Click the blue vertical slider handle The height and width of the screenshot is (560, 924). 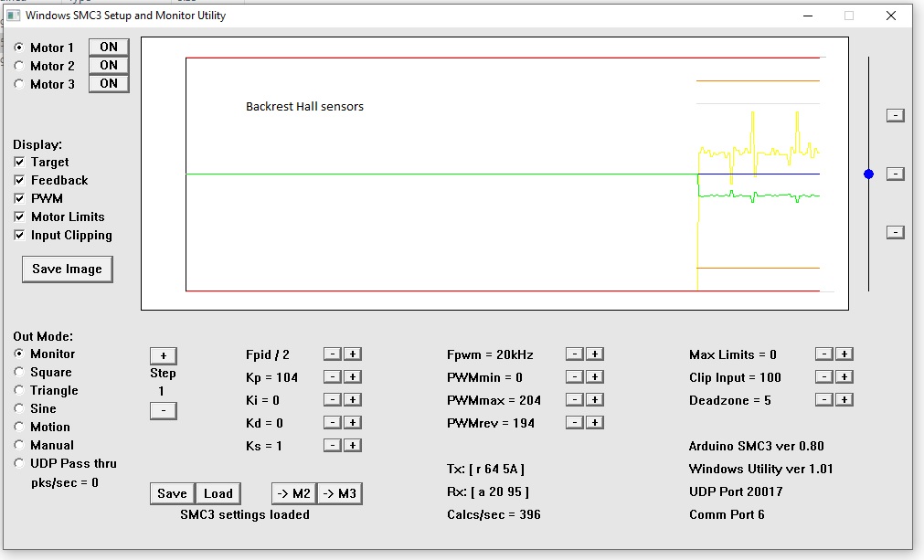pos(868,174)
